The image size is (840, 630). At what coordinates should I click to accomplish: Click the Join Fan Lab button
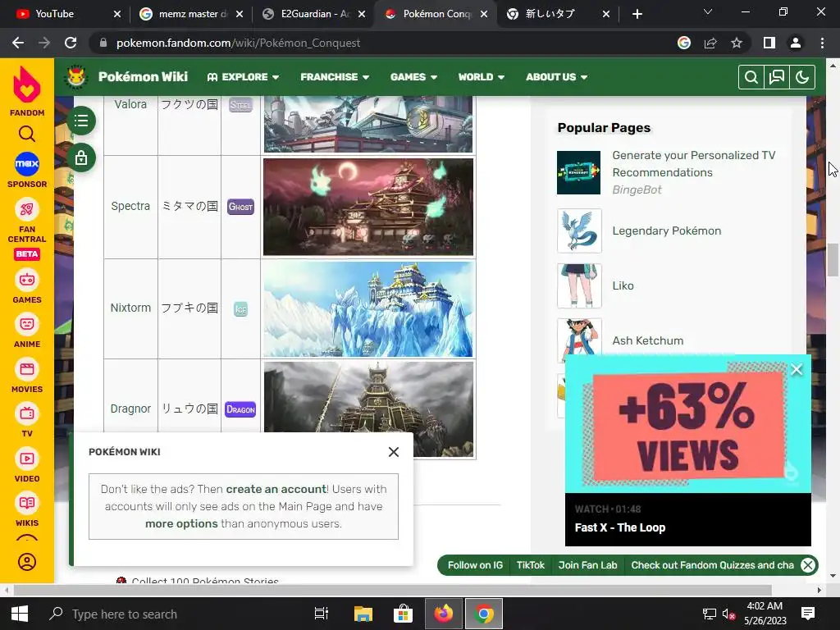click(x=587, y=565)
